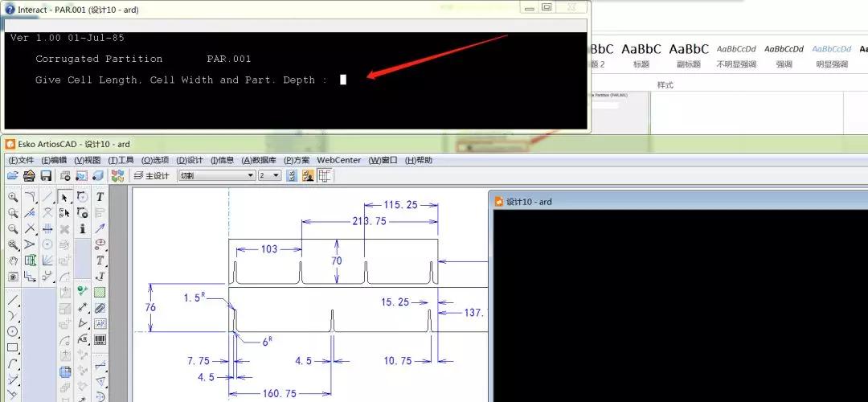Screen dimensions: 868x402
Task: Click the save floppy disk icon
Action: [46, 175]
